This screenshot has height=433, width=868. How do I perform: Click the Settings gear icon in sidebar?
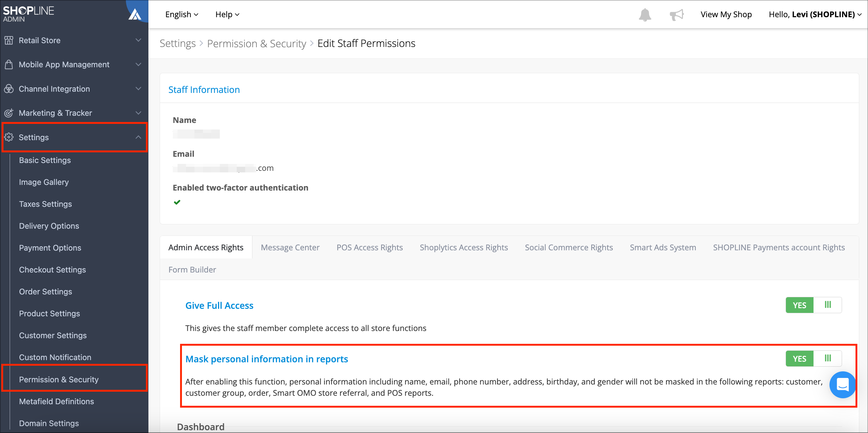[9, 137]
